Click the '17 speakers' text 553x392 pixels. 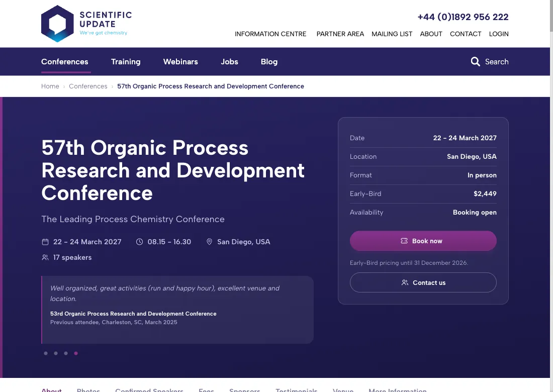(72, 257)
